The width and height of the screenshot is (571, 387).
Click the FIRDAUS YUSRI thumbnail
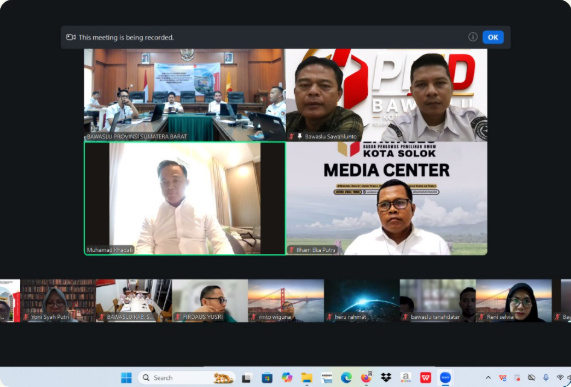210,300
